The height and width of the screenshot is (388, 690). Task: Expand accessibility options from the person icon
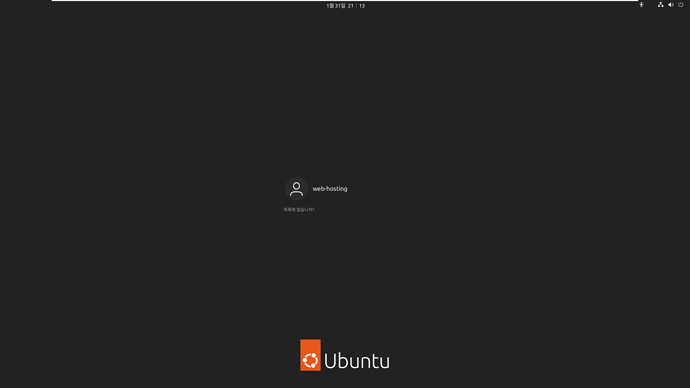point(641,5)
